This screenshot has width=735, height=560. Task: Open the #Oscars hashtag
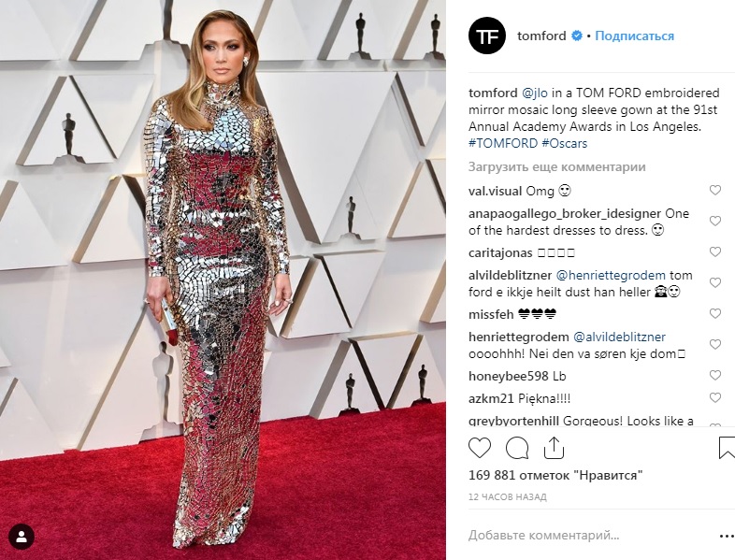point(565,143)
